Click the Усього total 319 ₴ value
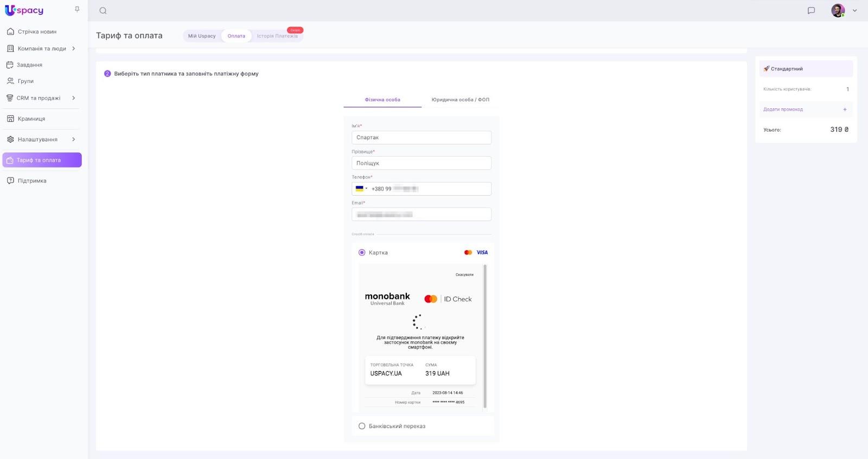This screenshot has height=459, width=868. pos(839,130)
